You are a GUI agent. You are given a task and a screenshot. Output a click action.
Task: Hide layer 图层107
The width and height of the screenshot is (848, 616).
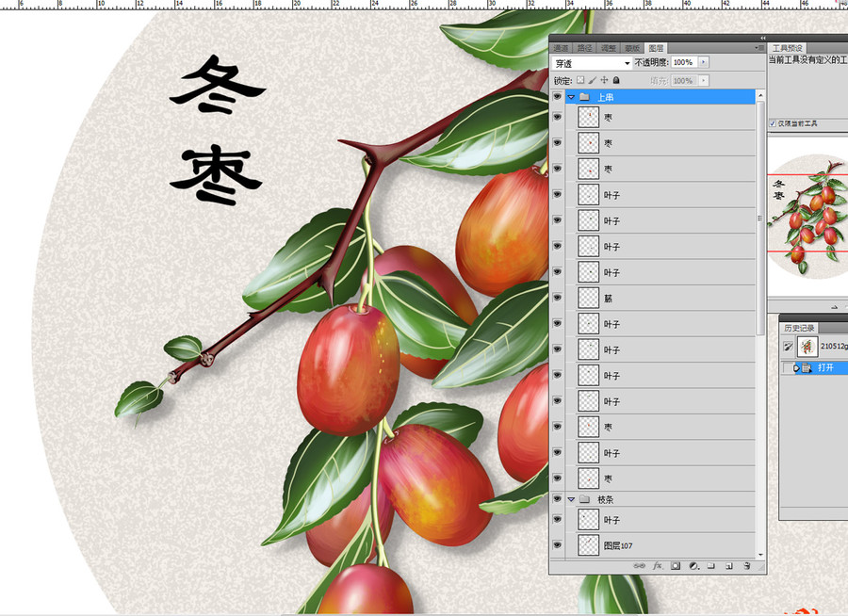tap(557, 545)
